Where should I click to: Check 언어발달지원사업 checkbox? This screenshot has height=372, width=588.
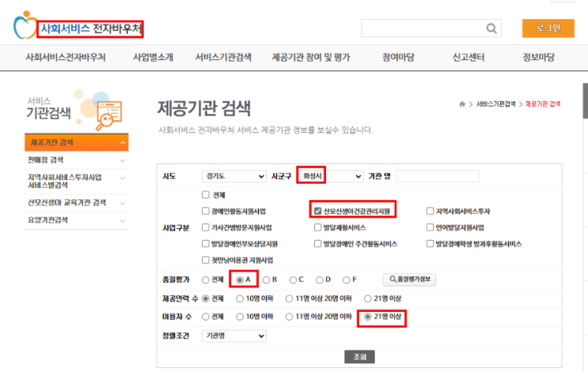(431, 227)
